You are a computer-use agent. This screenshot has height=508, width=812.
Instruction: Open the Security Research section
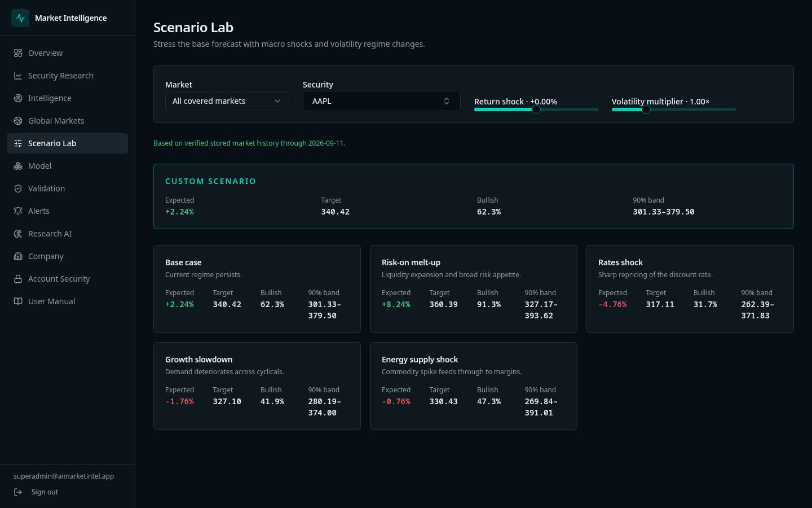click(68, 76)
